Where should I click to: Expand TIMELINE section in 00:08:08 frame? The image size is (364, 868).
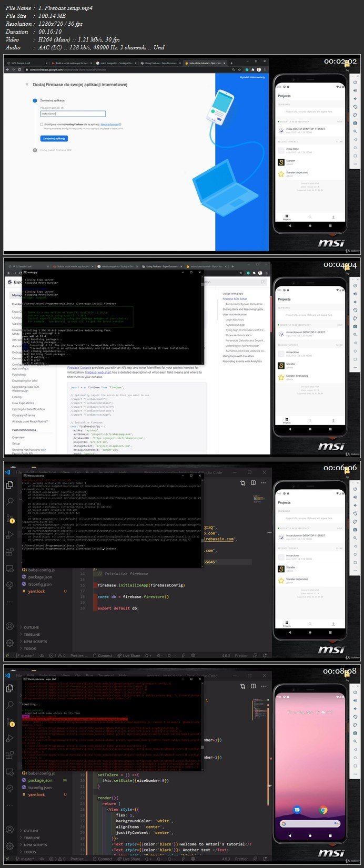32,838
